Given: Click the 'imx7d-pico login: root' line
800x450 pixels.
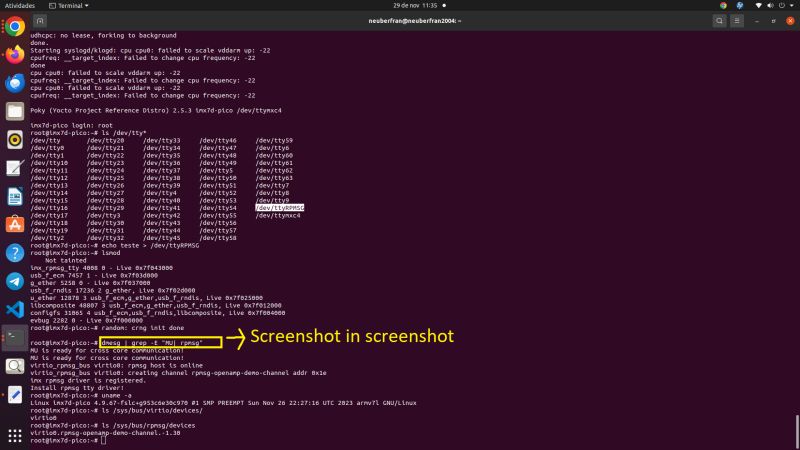Looking at the screenshot, I should point(71,125).
